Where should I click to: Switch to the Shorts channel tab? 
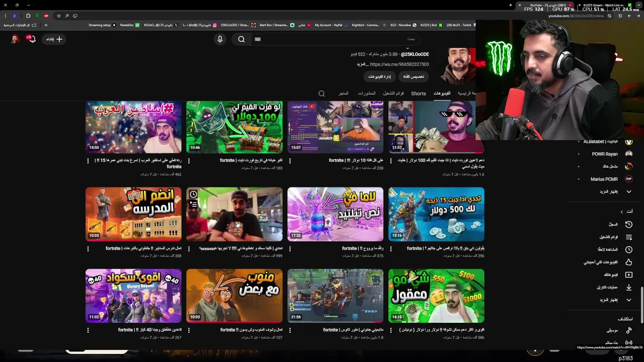[x=419, y=94]
